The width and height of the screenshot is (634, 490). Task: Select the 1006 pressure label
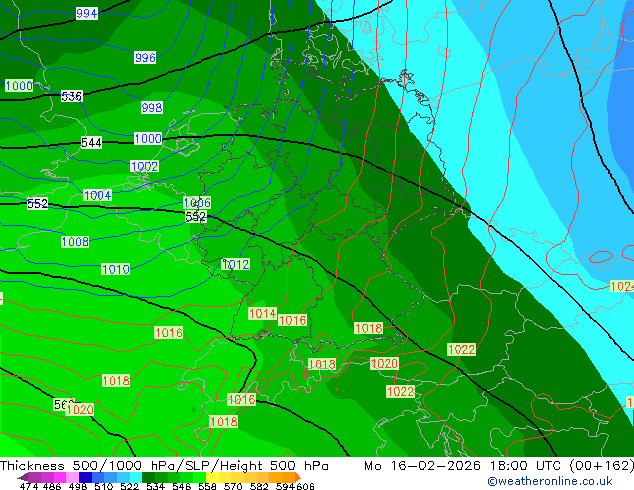tap(197, 203)
